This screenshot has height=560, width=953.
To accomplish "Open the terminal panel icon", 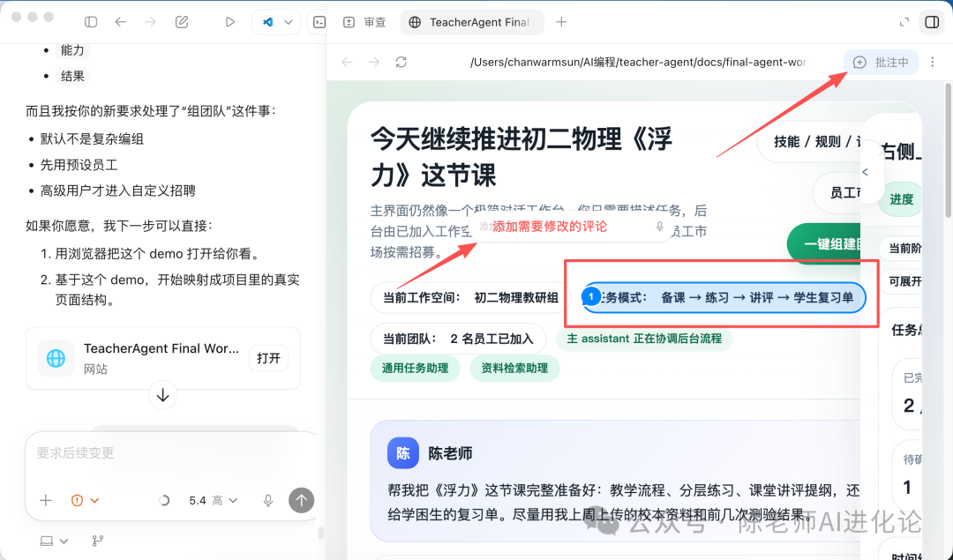I will tap(319, 22).
